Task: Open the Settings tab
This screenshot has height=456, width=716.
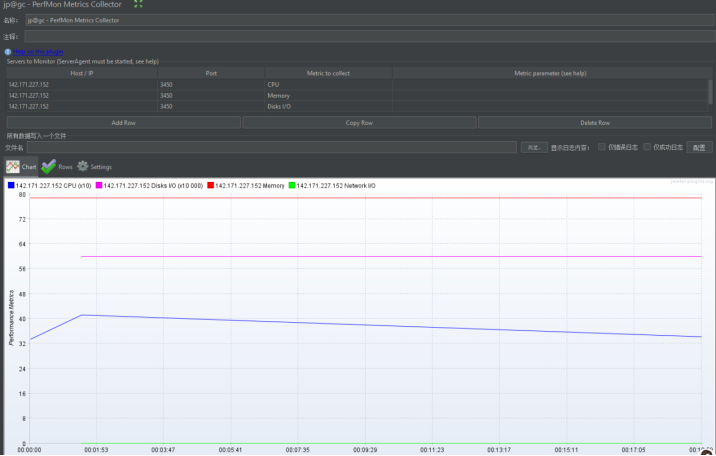Action: click(x=101, y=167)
